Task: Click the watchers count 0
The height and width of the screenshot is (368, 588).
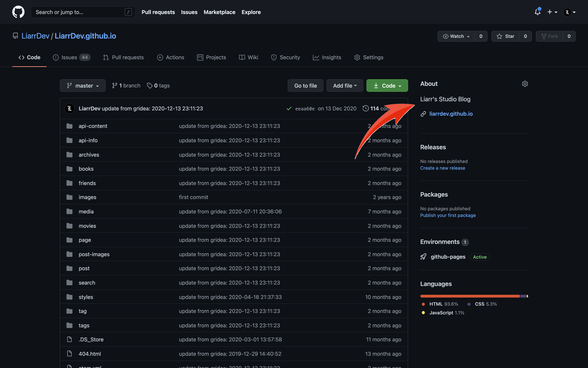Action: 481,36
